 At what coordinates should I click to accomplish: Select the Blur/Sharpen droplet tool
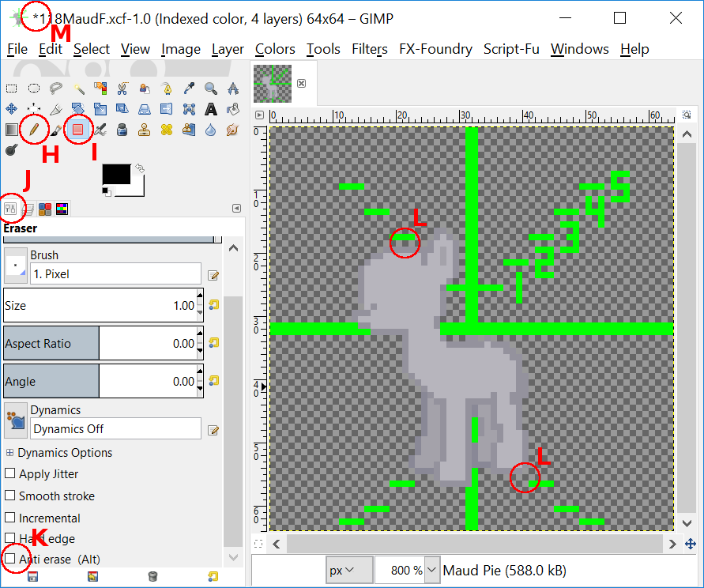coord(211,130)
